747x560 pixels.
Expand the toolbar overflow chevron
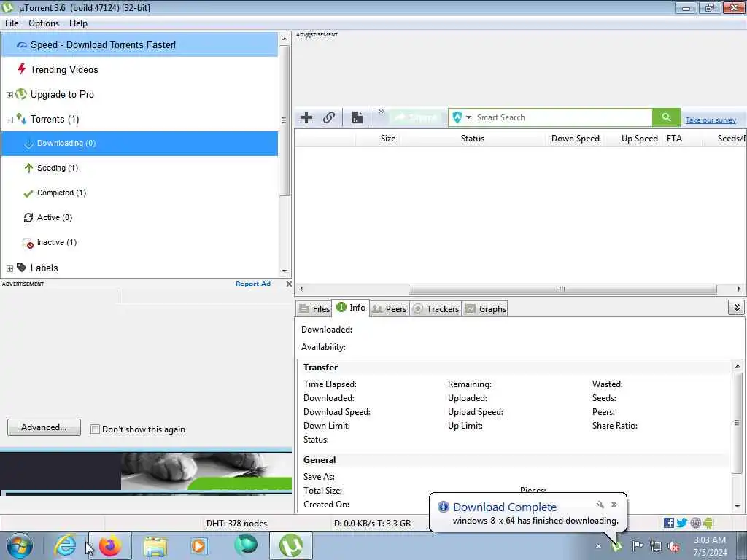[381, 112]
